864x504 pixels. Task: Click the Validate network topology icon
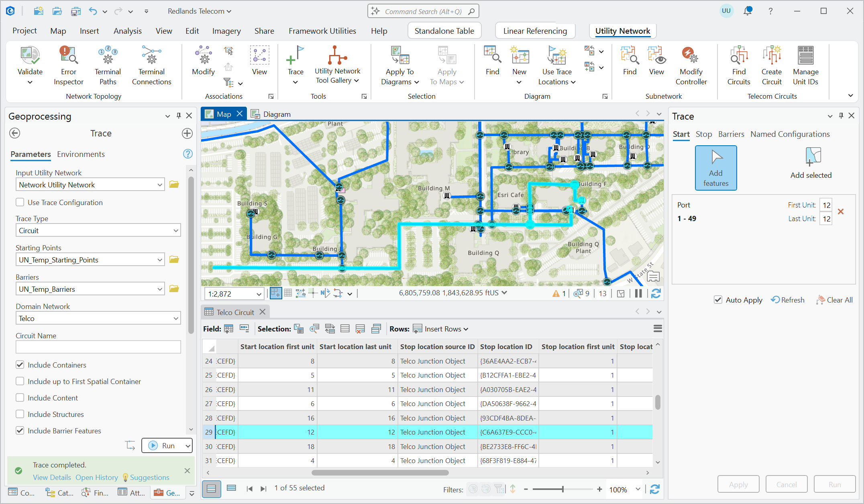click(30, 55)
